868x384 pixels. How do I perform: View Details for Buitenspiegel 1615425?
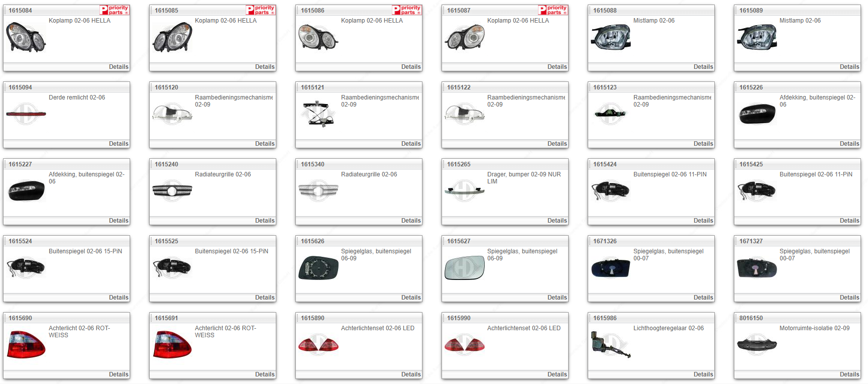(849, 221)
